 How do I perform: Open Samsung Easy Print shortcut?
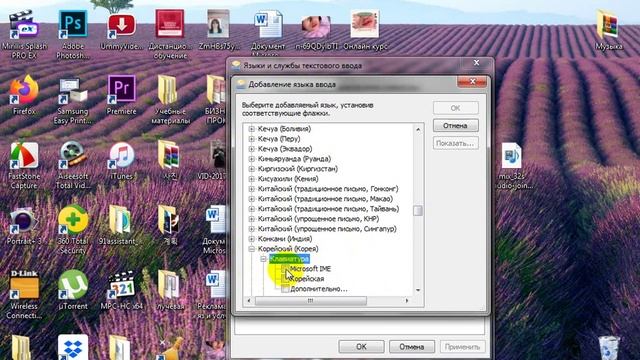tap(73, 91)
